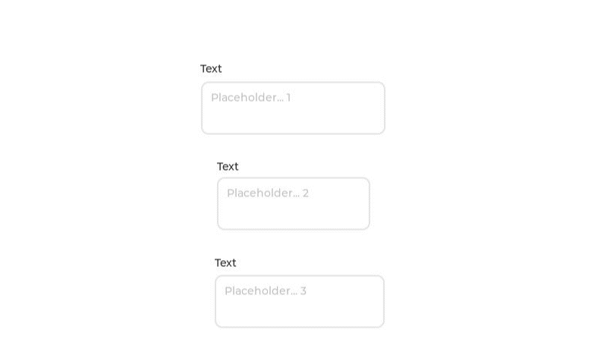Place cursor in the topmost text box

click(293, 108)
